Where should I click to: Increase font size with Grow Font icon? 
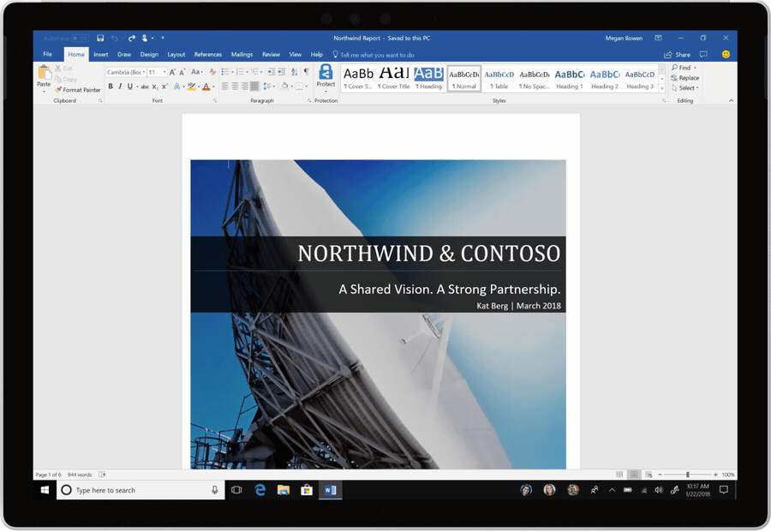[x=172, y=72]
